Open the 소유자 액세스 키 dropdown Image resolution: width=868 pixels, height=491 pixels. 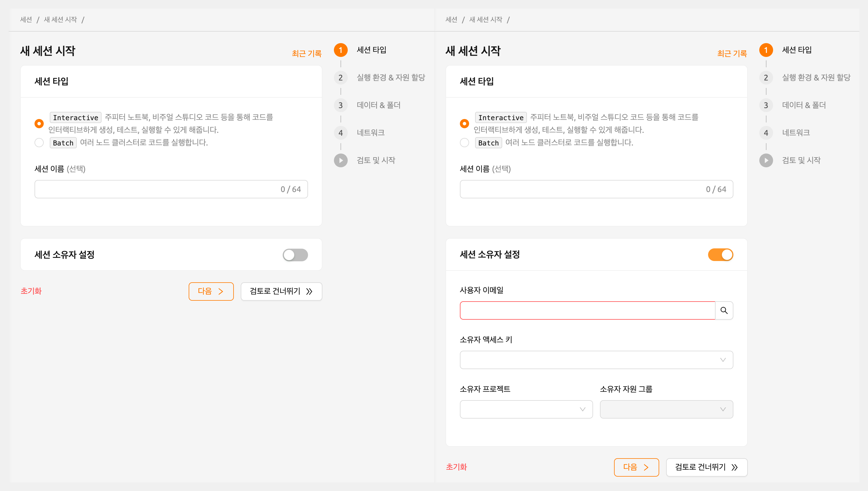596,360
